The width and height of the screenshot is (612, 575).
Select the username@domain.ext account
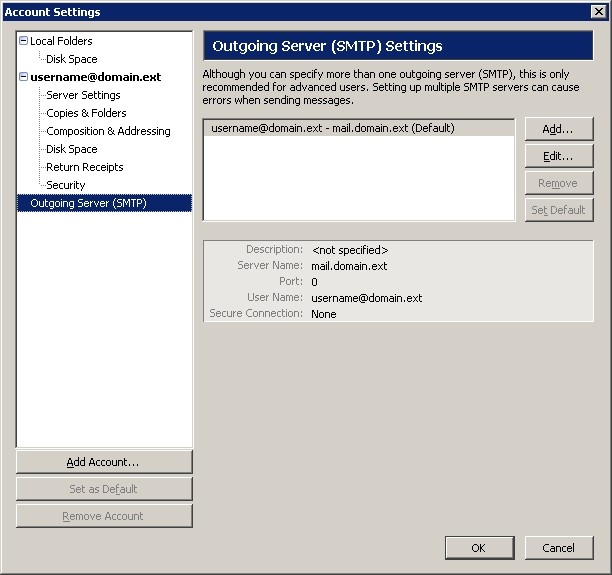tap(95, 77)
